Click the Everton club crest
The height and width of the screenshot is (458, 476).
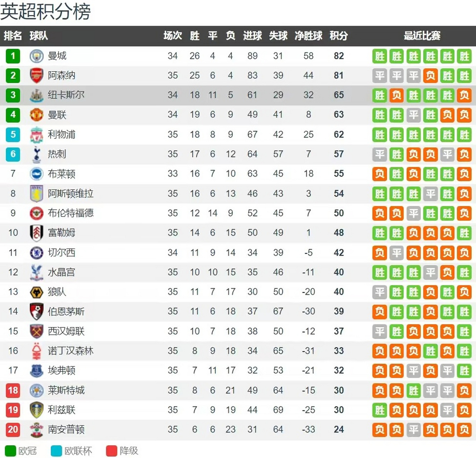pyautogui.click(x=36, y=370)
